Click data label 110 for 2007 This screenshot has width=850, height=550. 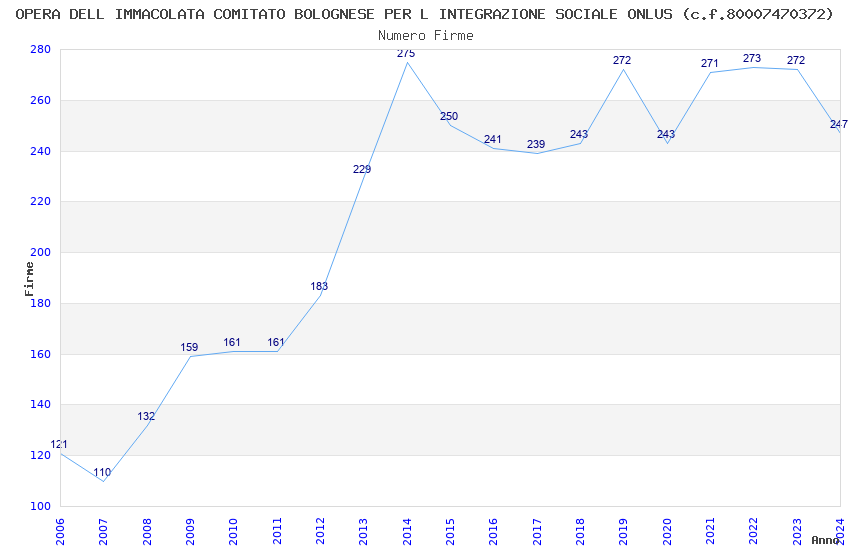pyautogui.click(x=102, y=473)
